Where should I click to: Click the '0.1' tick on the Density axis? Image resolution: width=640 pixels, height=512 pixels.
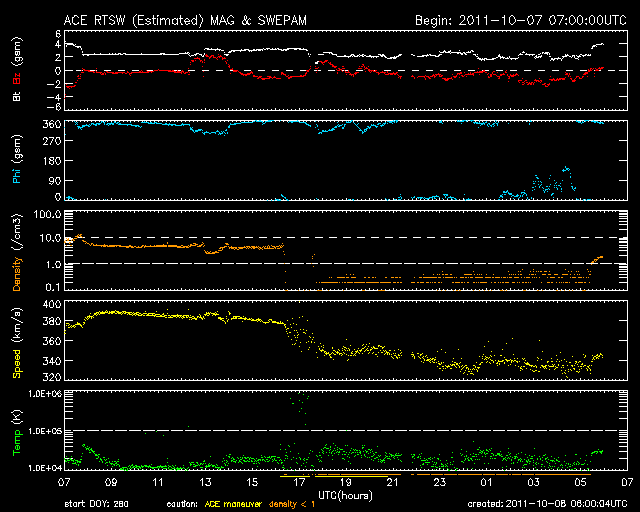click(x=53, y=287)
